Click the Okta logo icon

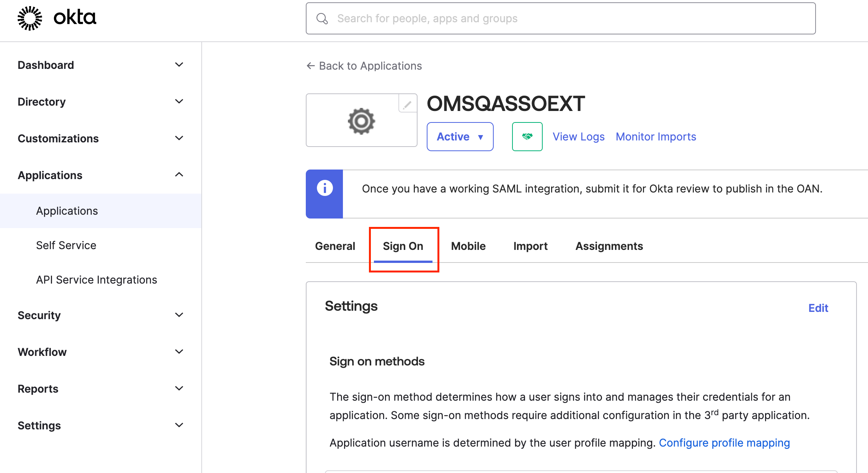pos(30,18)
